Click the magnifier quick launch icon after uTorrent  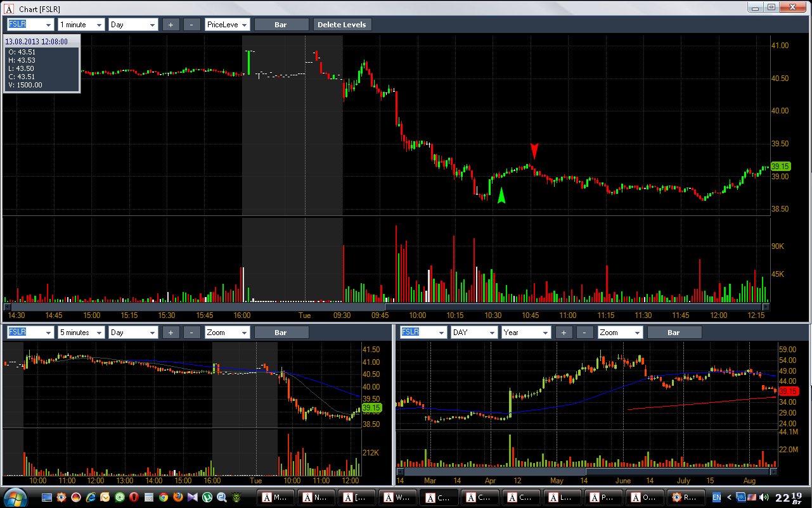pos(222,497)
